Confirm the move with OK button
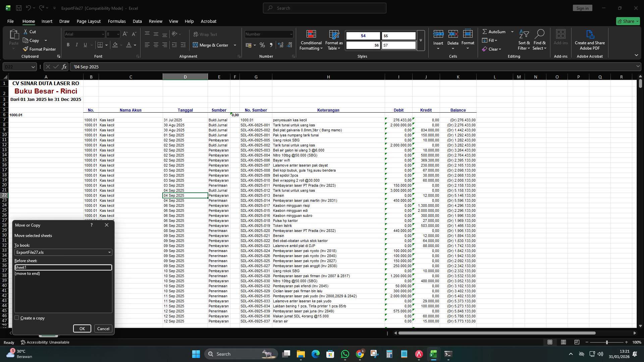This screenshot has height=362, width=644. [82, 328]
